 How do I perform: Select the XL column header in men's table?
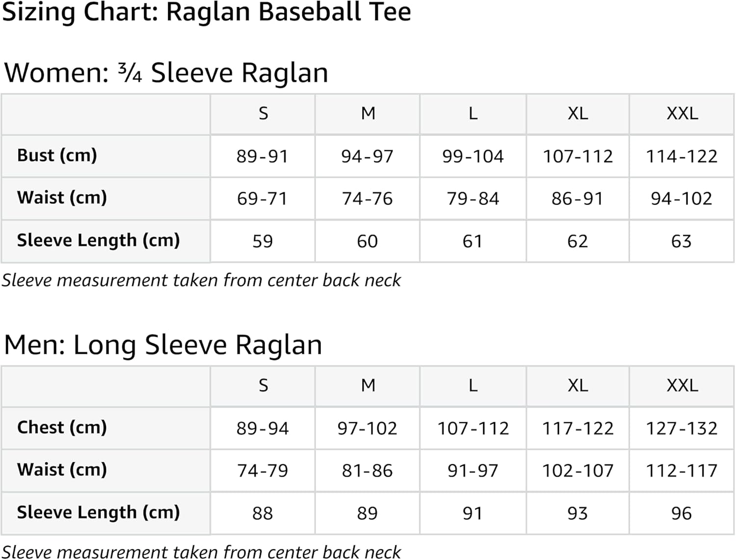point(578,386)
